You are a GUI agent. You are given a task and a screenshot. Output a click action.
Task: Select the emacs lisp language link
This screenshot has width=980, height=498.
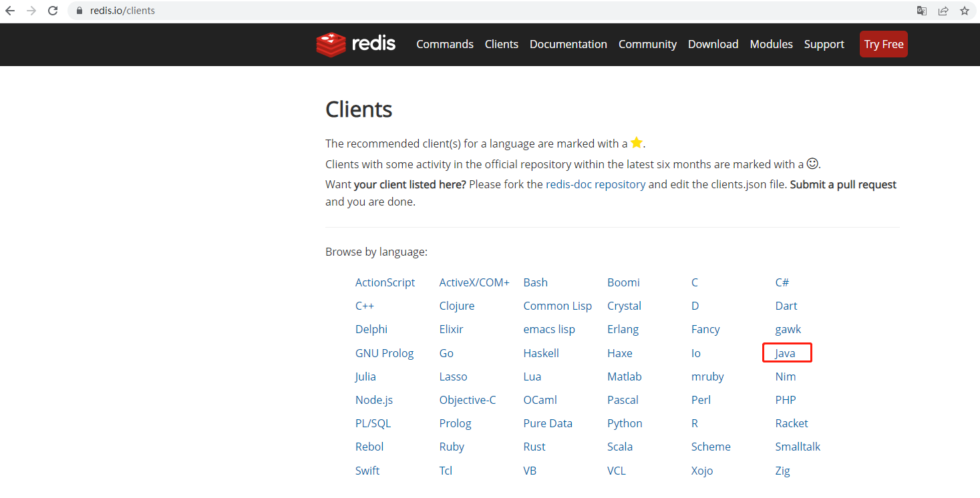click(549, 329)
